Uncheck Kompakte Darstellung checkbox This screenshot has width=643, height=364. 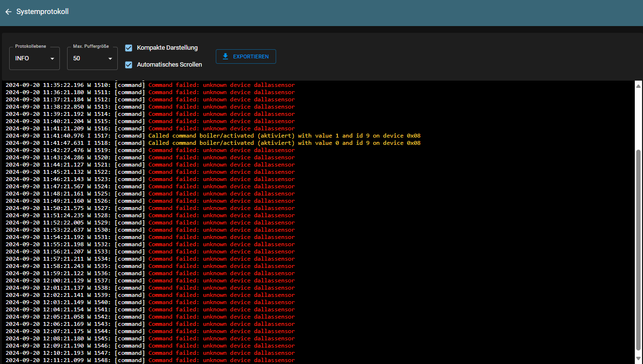pos(128,48)
